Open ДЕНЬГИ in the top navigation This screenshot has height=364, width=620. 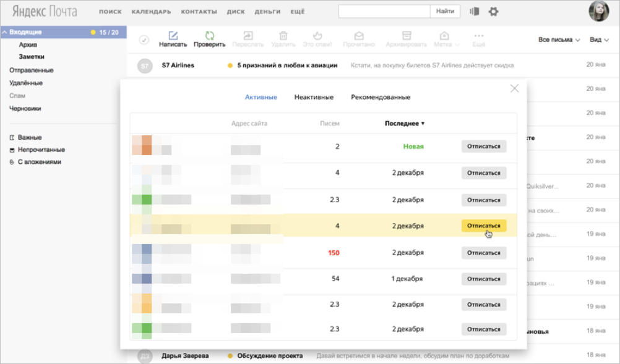pos(267,12)
